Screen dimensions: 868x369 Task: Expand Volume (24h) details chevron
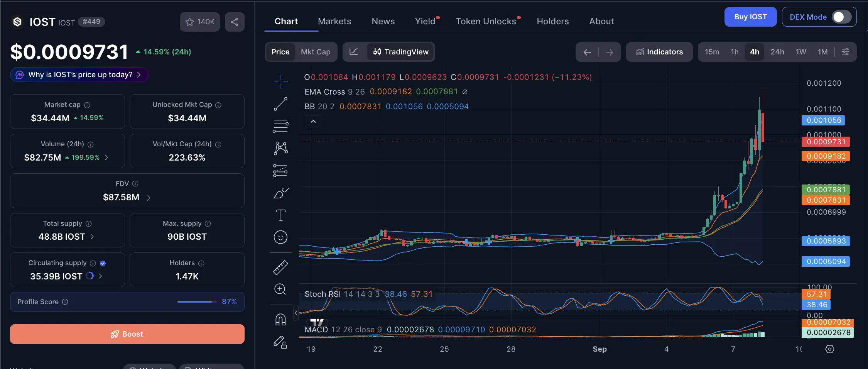tap(106, 157)
